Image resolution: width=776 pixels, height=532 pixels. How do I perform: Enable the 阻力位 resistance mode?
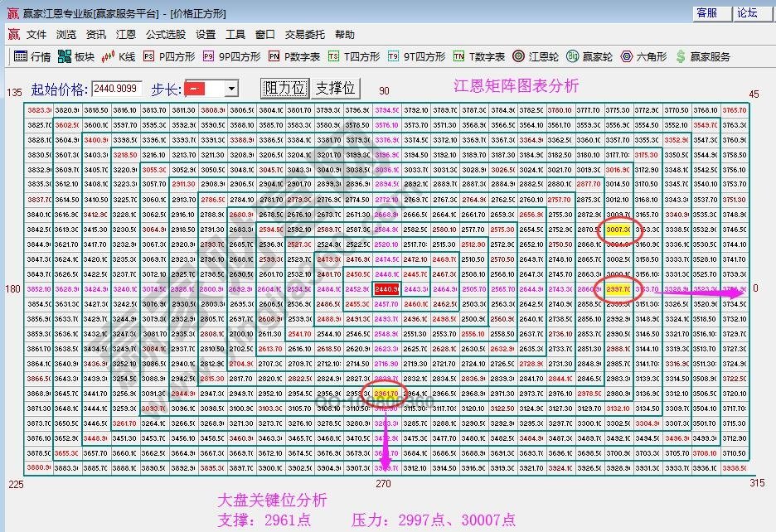tap(283, 88)
